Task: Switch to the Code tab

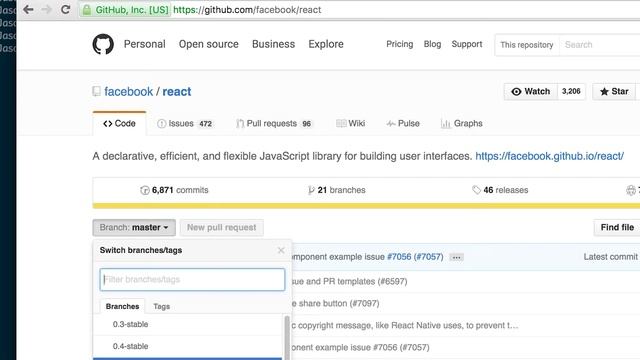Action: point(119,123)
